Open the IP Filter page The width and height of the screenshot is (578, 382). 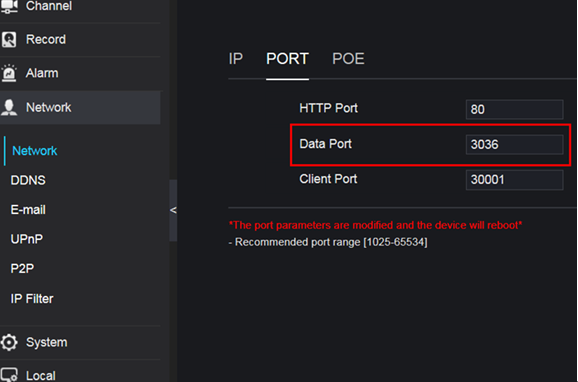click(x=32, y=299)
